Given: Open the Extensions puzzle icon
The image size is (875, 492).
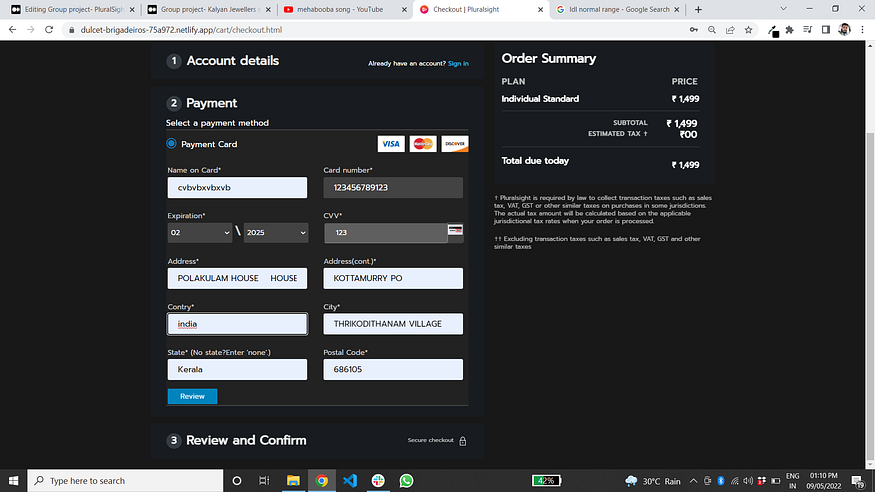Looking at the screenshot, I should pos(790,30).
